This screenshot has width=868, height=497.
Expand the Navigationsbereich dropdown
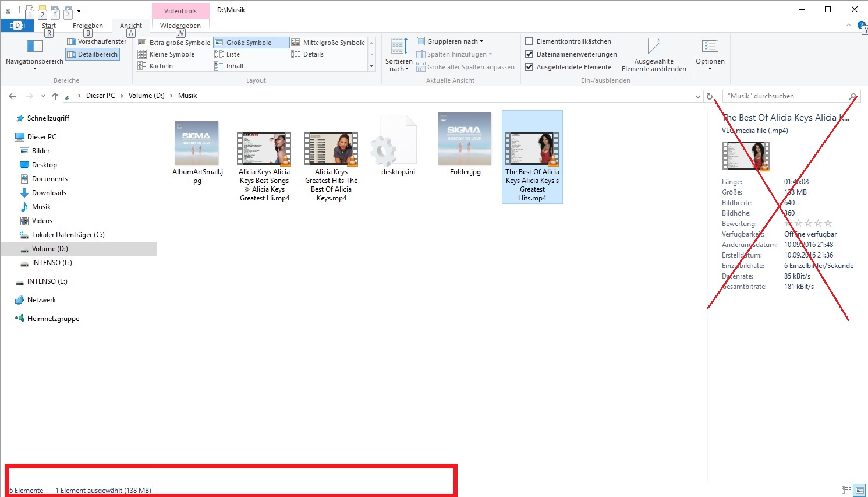[x=34, y=69]
